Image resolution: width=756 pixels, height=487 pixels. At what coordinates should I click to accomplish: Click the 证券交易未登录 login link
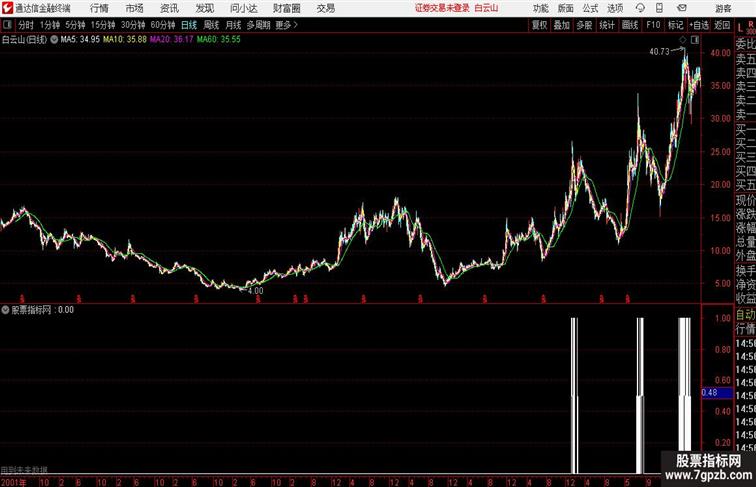coord(442,8)
